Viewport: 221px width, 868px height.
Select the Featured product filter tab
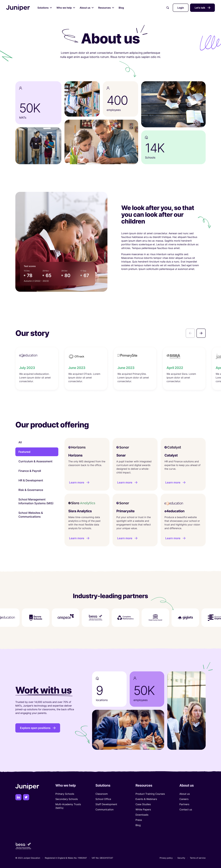point(37,452)
